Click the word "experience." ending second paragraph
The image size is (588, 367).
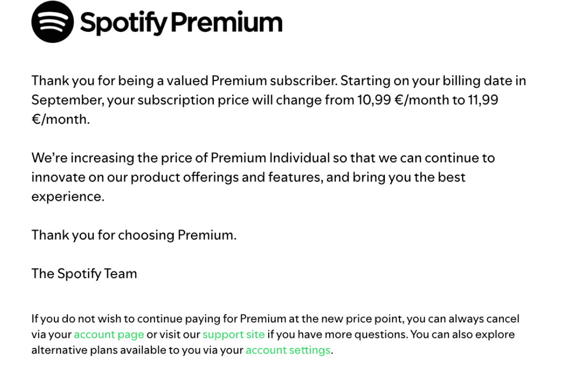(68, 197)
